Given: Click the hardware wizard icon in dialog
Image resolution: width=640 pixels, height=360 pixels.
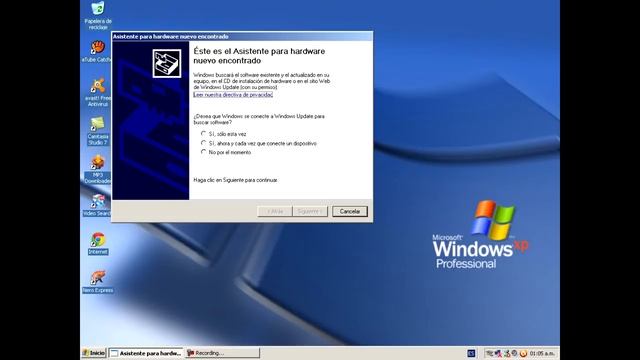Looking at the screenshot, I should pos(167,63).
